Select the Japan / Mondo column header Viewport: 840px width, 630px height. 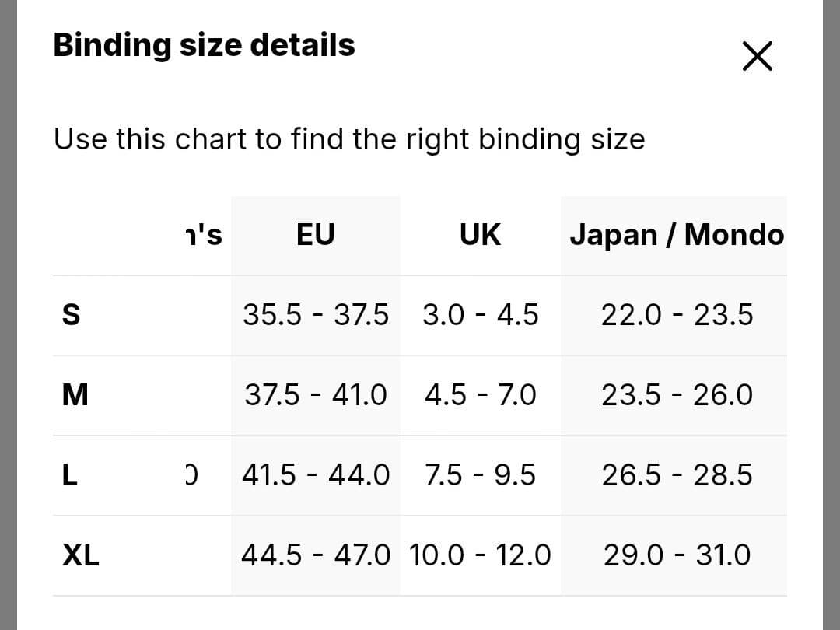pos(676,234)
